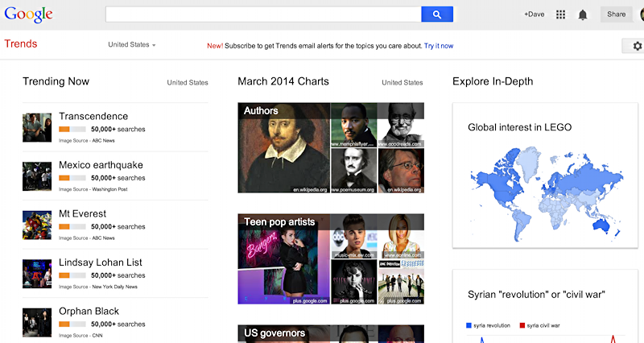
Task: Click the Mt Everest search volume bar
Action: [72, 226]
